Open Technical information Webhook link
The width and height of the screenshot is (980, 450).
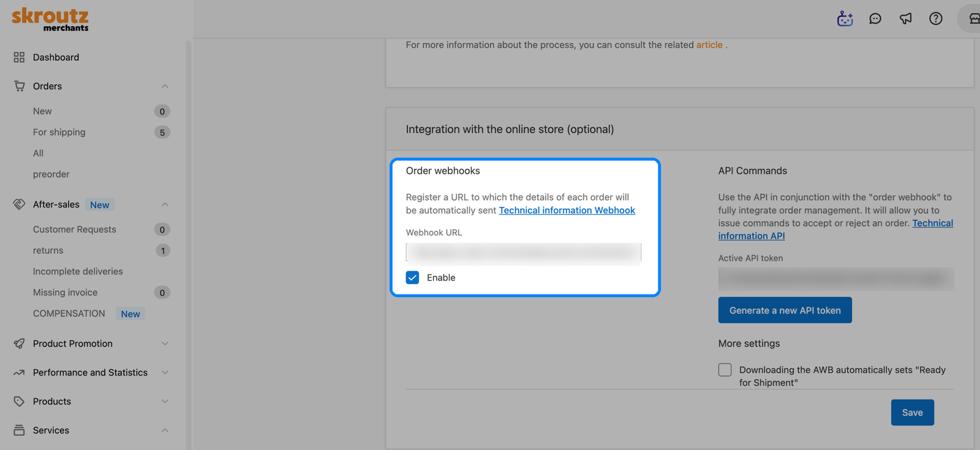pyautogui.click(x=567, y=210)
